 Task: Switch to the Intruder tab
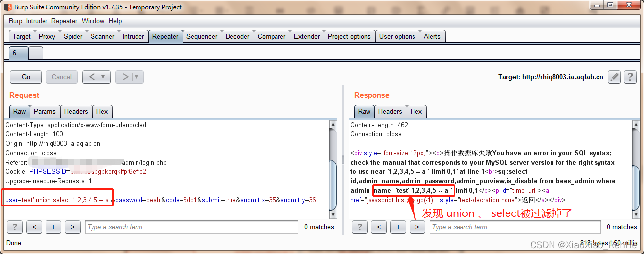(134, 36)
